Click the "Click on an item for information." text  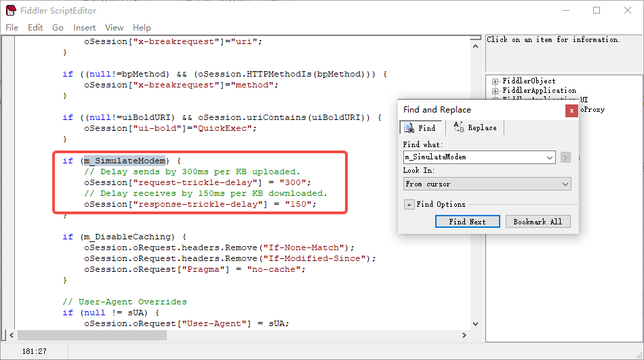552,39
